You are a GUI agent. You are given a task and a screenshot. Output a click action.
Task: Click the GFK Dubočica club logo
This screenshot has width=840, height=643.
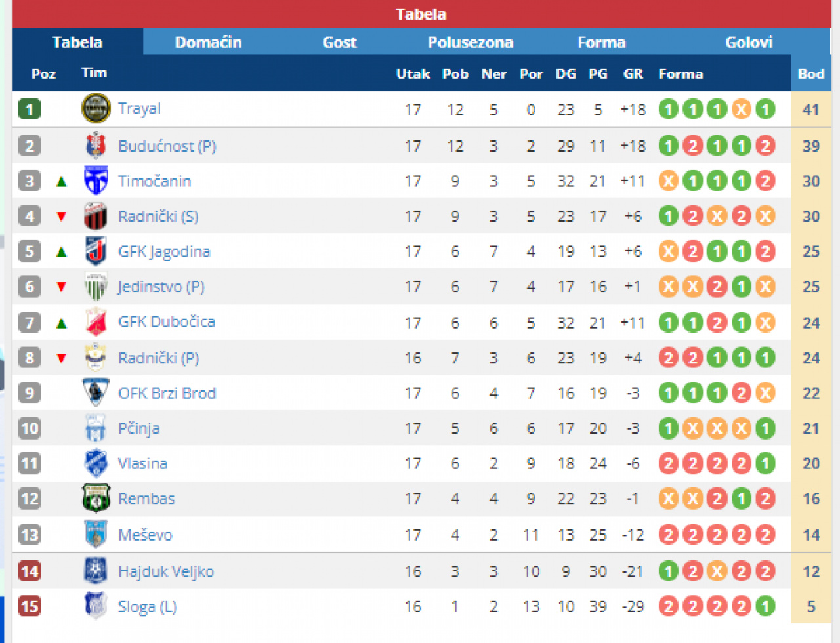tap(96, 322)
